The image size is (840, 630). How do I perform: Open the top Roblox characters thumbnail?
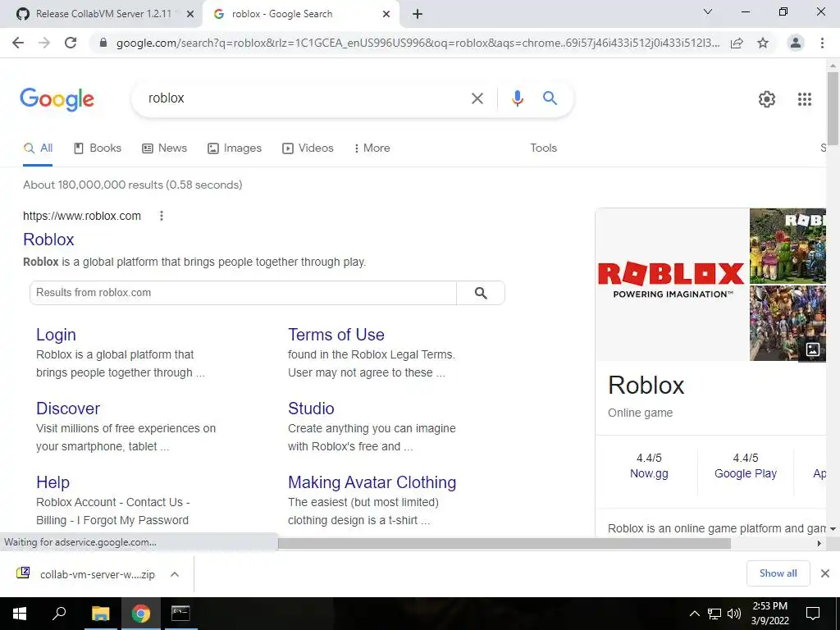coord(787,246)
